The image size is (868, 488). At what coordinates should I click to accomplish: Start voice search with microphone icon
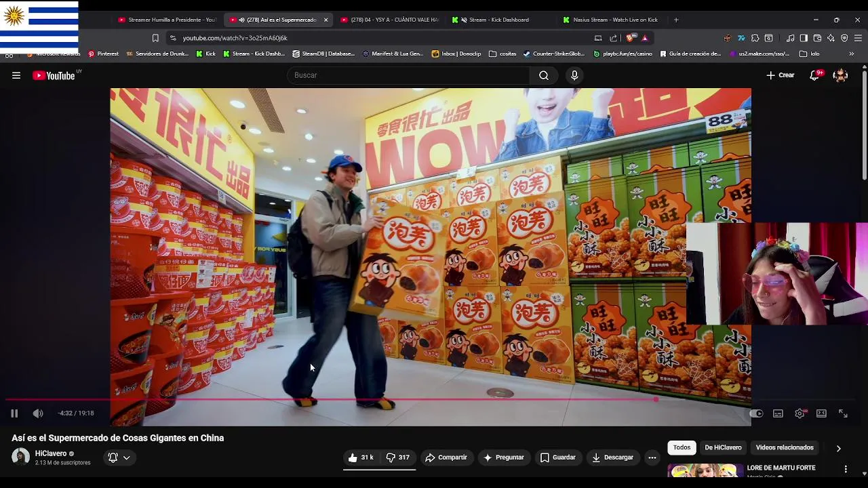tap(574, 75)
